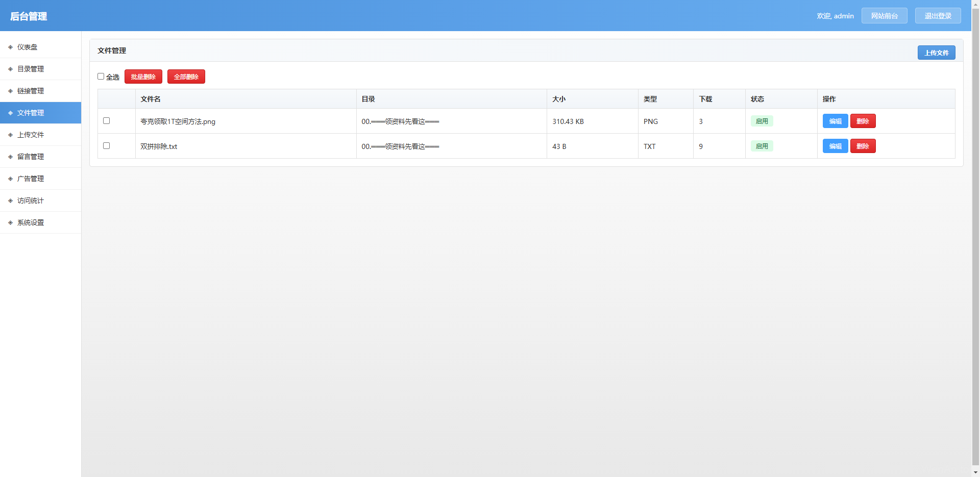The width and height of the screenshot is (980, 477).
Task: Click the red 全部删除 button
Action: point(186,77)
